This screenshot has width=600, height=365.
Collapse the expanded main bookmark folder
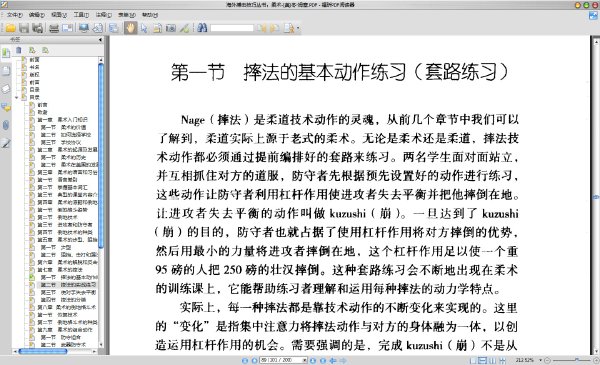17,97
